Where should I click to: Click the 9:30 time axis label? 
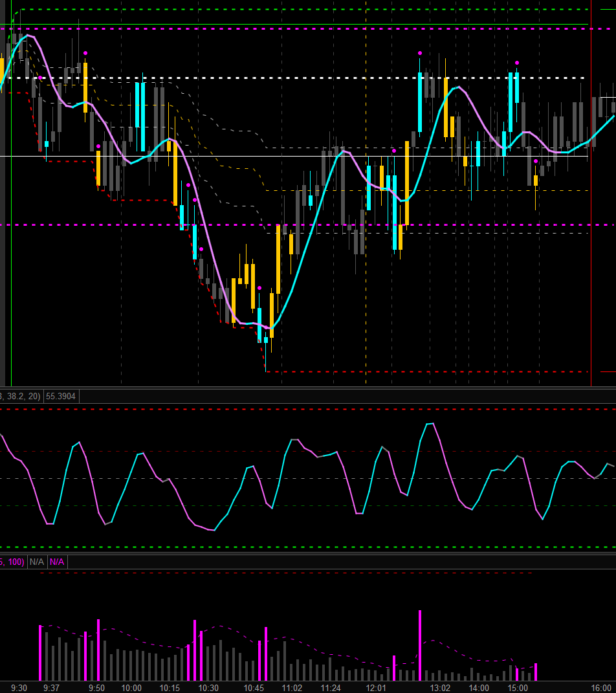(x=19, y=688)
